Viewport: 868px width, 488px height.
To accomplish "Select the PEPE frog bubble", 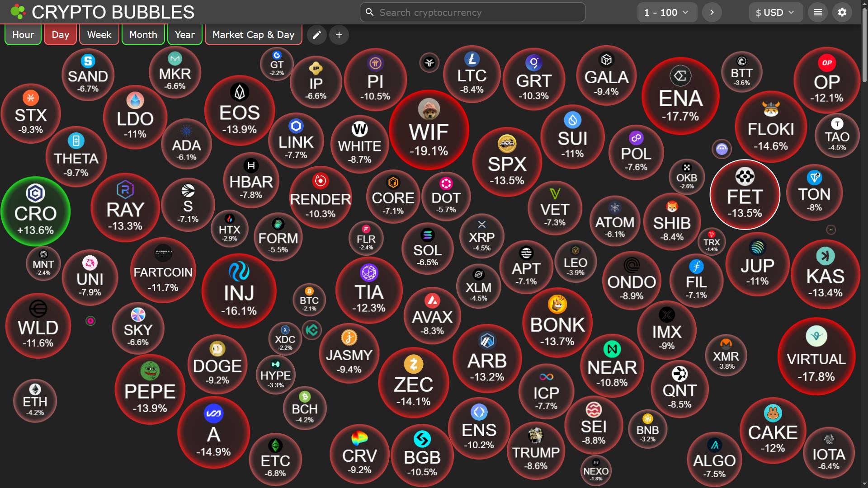I will click(150, 389).
